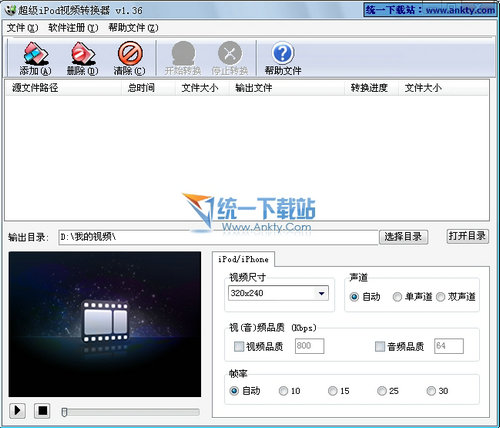Viewport: 500px width, 428px height.
Task: Click the 源文件路径 column header
Action: click(63, 88)
